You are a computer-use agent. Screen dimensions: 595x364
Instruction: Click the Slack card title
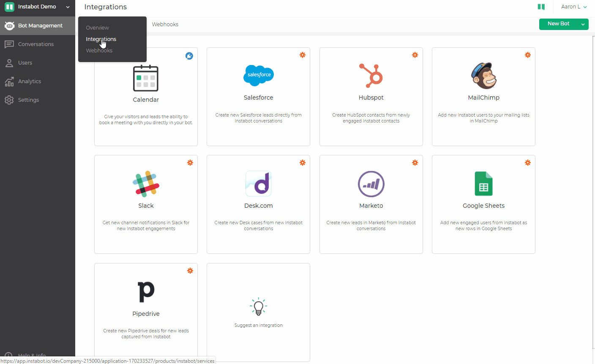click(x=146, y=206)
